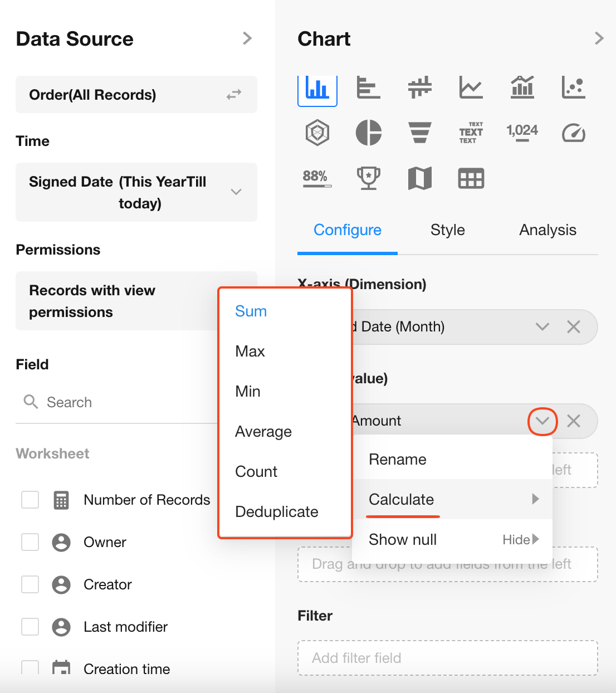
Task: Swap the Order(All Records) data source
Action: tap(234, 95)
